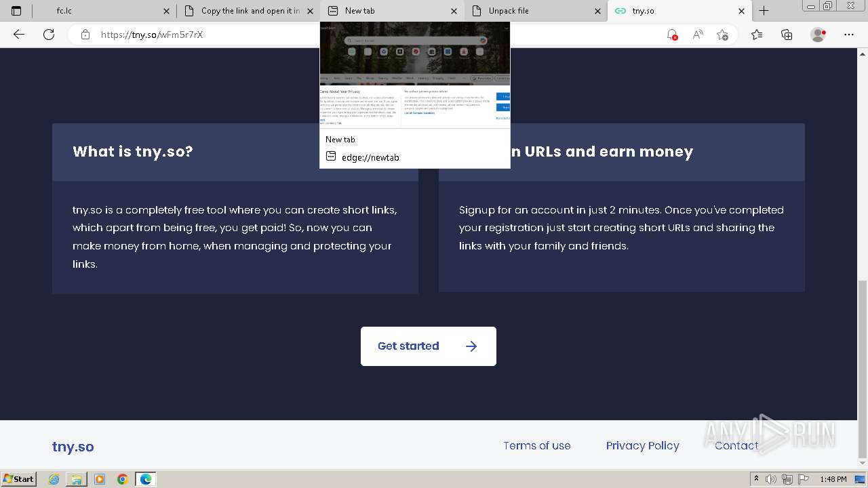
Task: Click the Get started button
Action: tap(429, 346)
